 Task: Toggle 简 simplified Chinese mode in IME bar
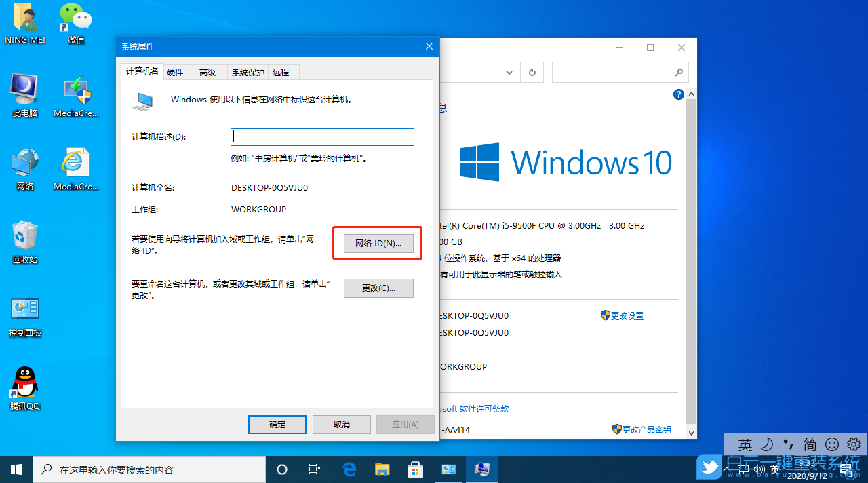(810, 444)
